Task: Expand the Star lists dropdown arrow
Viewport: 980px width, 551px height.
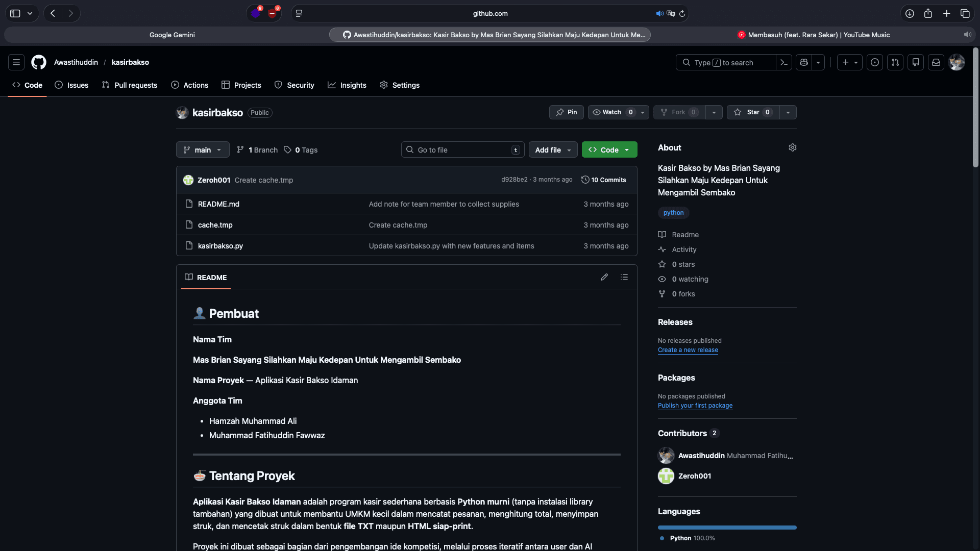Action: coord(788,112)
